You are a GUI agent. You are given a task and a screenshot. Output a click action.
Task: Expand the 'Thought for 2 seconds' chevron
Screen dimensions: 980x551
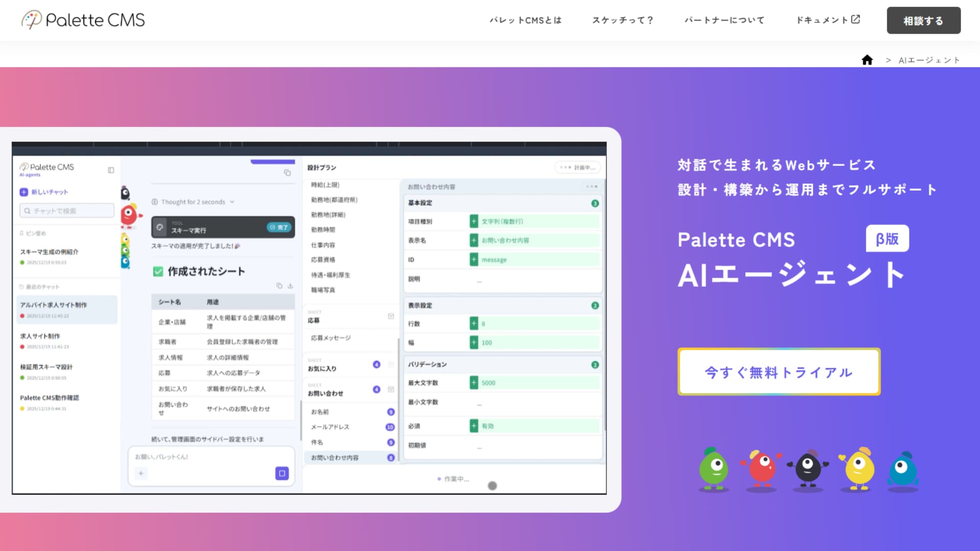pyautogui.click(x=232, y=202)
